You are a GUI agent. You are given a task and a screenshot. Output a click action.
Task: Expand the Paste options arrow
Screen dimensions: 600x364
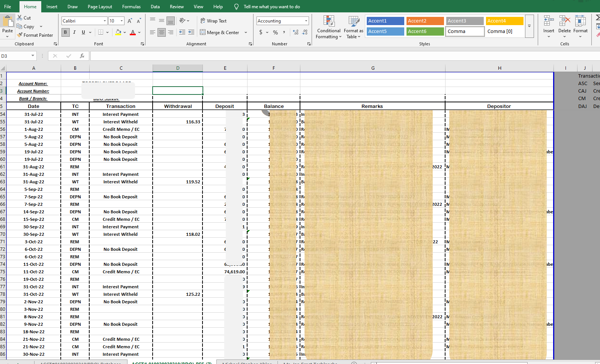(7, 37)
